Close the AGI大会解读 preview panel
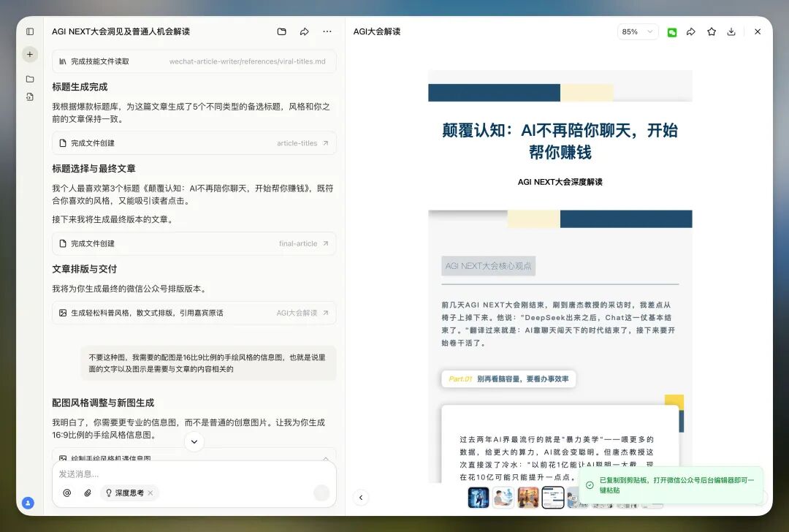The height and width of the screenshot is (532, 789). (x=758, y=31)
